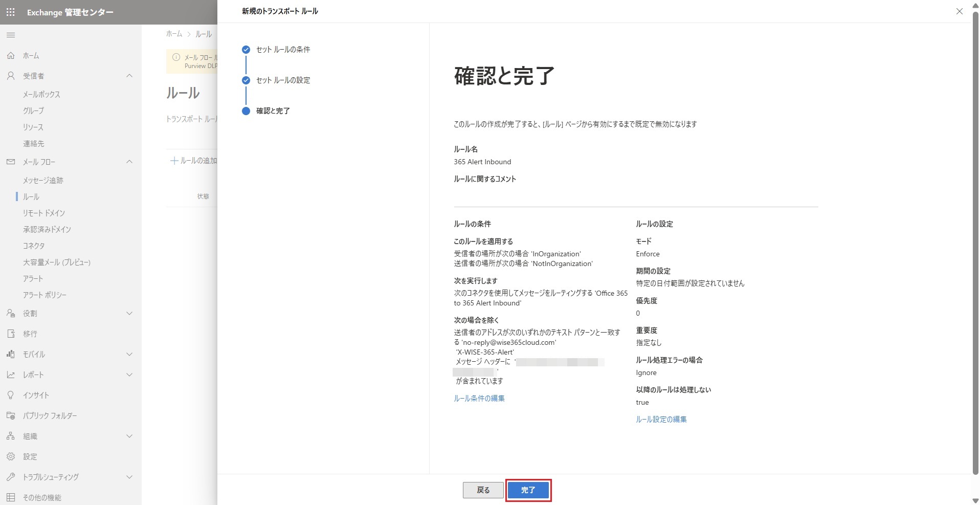Viewport: 980px width, 505px height.
Task: Expand the レポート section chevron
Action: (129, 375)
